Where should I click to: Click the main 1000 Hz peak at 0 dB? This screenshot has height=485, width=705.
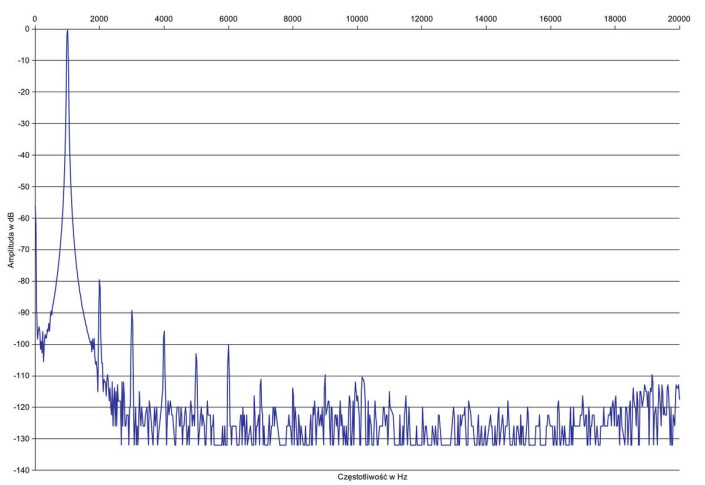(x=67, y=31)
